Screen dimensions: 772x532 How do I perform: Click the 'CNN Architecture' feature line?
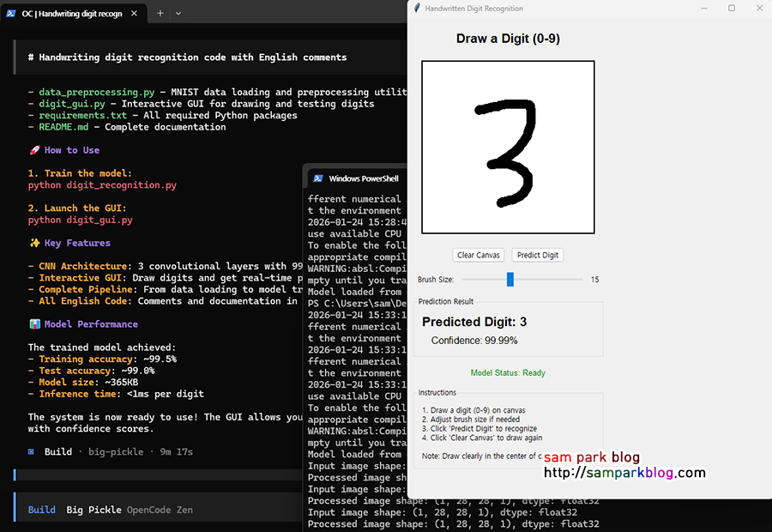pos(165,267)
